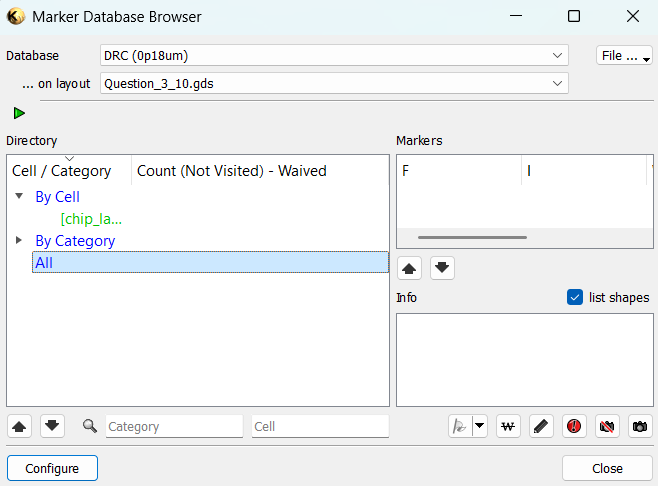Click the flag marker icon button
This screenshot has height=486, width=658.
click(x=460, y=426)
